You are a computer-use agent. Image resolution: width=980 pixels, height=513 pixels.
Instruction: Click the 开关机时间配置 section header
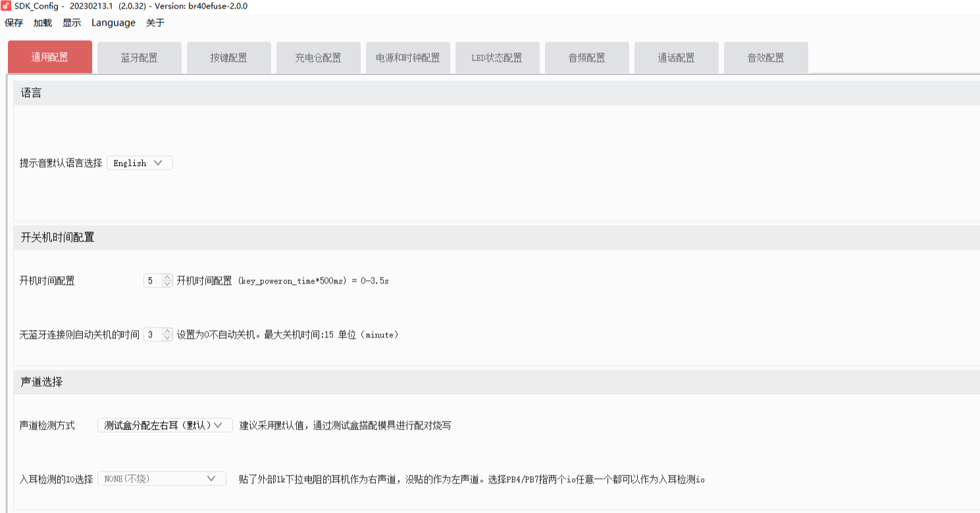click(496, 237)
